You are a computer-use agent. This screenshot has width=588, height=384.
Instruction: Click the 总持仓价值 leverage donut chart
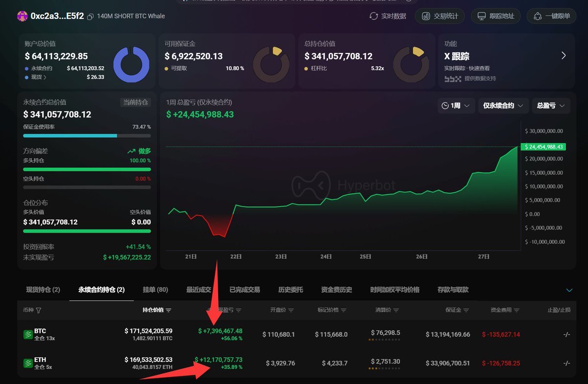(411, 64)
